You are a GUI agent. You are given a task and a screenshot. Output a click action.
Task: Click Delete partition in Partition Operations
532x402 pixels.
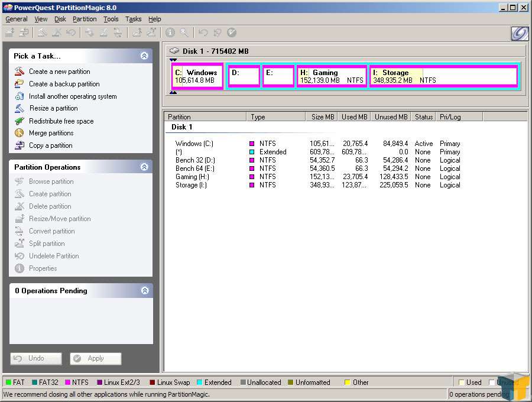click(x=50, y=206)
